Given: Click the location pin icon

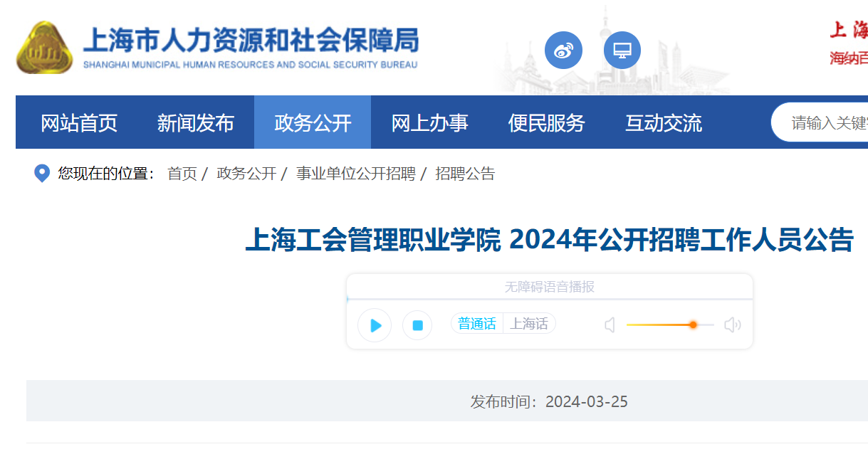Looking at the screenshot, I should click(x=42, y=174).
